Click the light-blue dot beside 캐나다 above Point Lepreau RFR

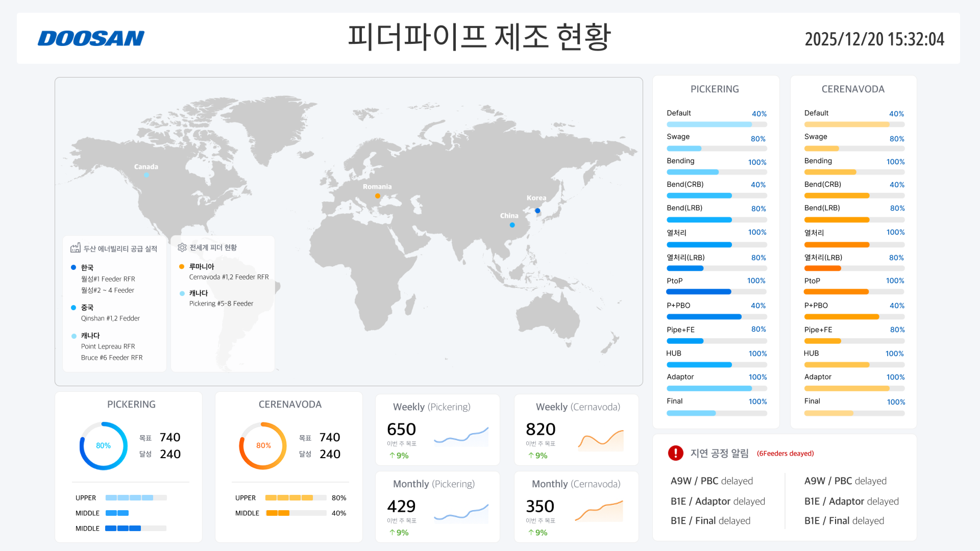pos(74,336)
